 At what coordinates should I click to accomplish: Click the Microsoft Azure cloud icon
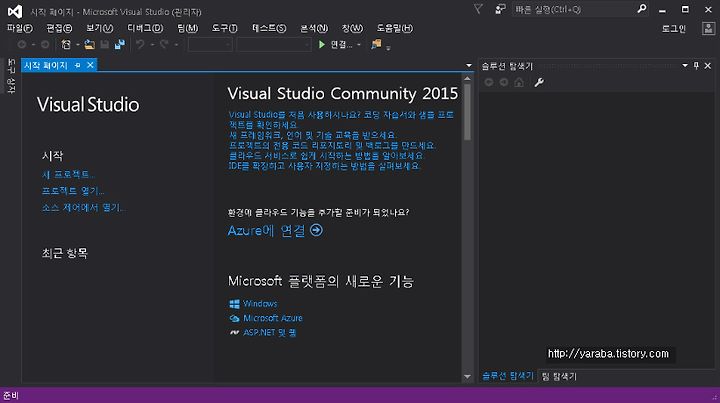(234, 318)
